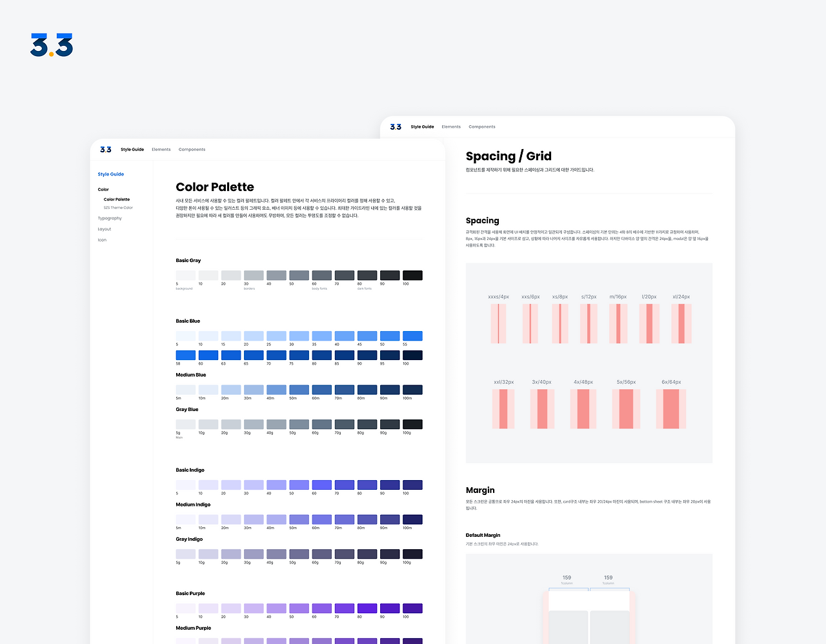Select the Style Guide tab in the Spacing / Grid window
The image size is (826, 644).
[x=422, y=127]
